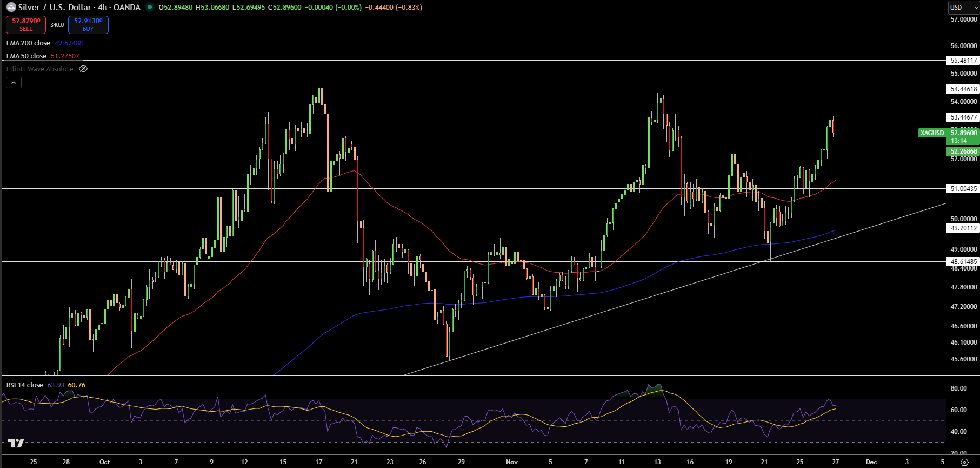The image size is (980, 468).
Task: Select EMA 50 close indicator label
Action: click(x=26, y=56)
